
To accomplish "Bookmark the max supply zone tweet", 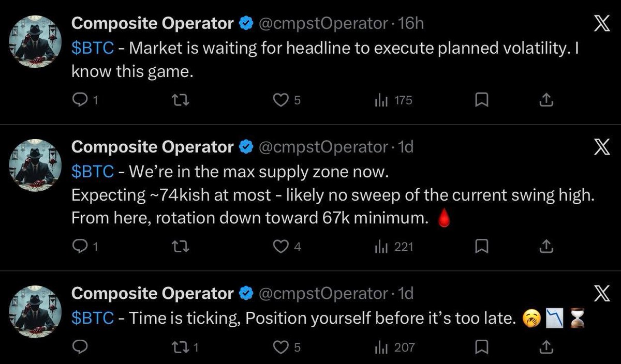I will pos(481,247).
